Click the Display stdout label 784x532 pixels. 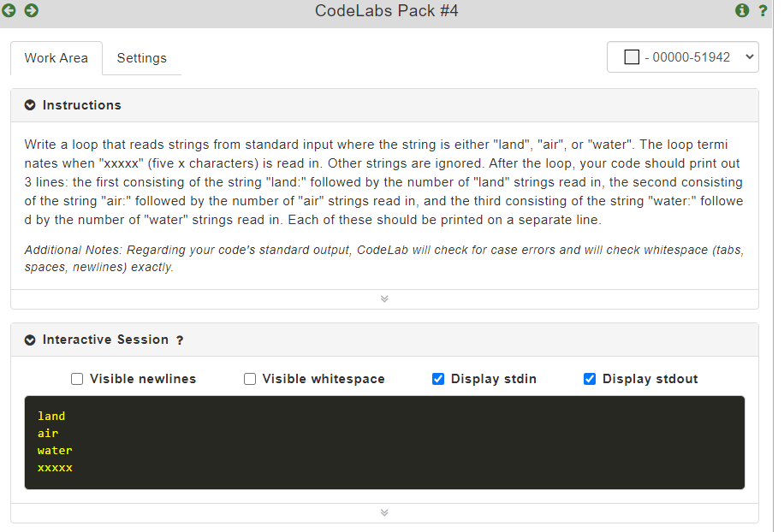coord(650,379)
